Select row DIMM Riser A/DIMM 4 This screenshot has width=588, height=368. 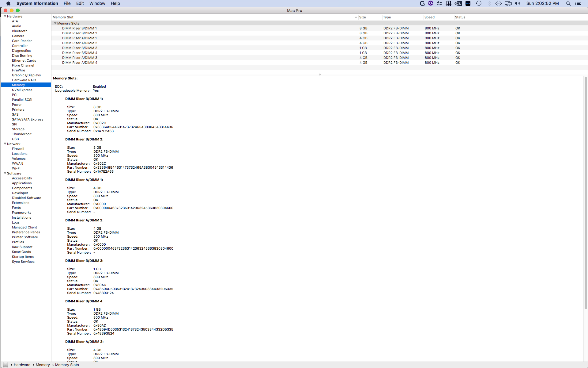pyautogui.click(x=319, y=63)
